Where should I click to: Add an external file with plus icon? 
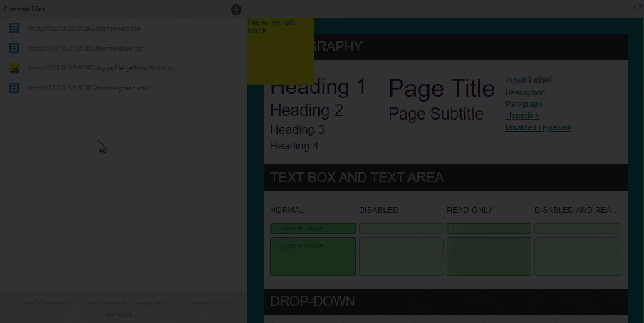[237, 9]
